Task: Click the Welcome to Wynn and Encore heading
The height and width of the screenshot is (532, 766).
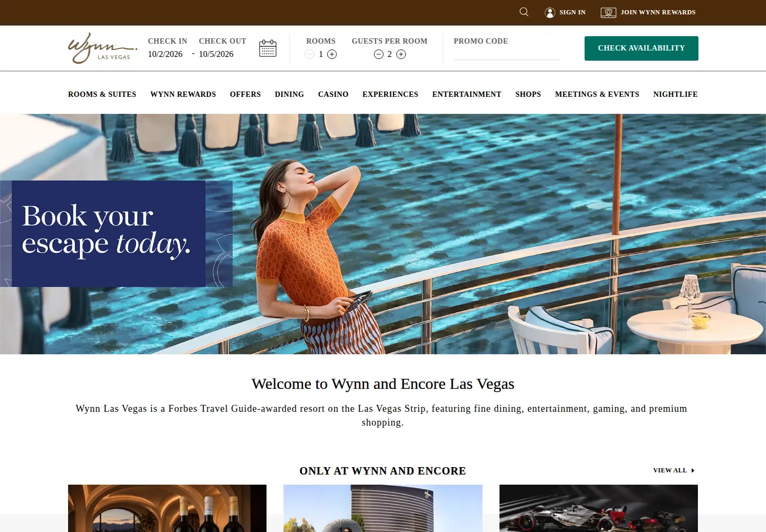Action: pyautogui.click(x=383, y=384)
